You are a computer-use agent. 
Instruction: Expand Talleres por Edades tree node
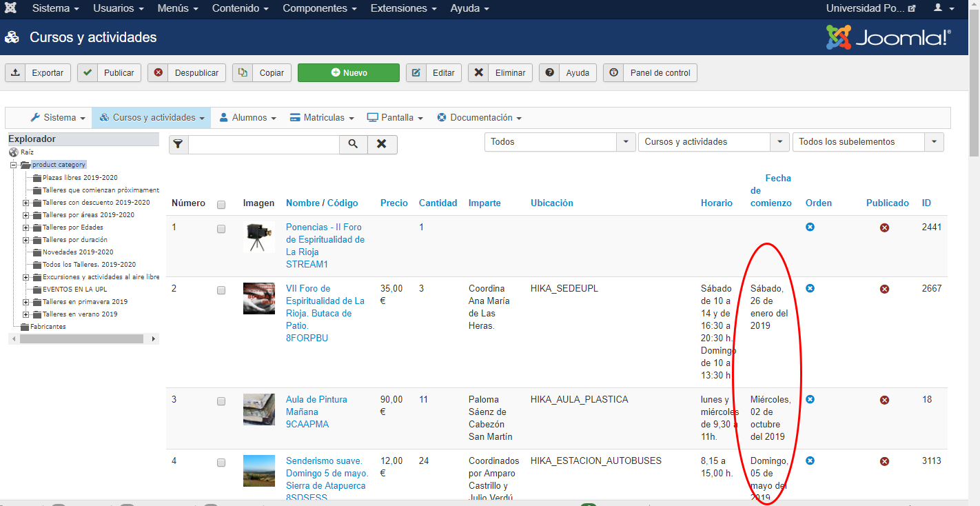[26, 227]
